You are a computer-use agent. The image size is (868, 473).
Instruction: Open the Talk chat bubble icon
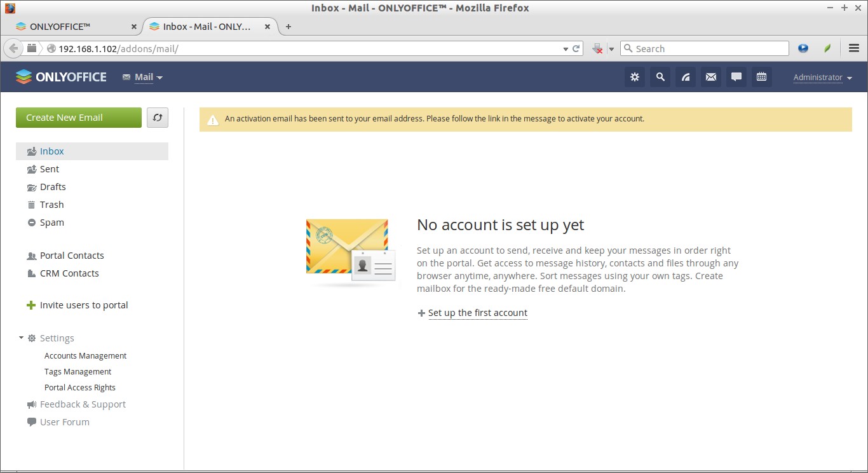(736, 77)
